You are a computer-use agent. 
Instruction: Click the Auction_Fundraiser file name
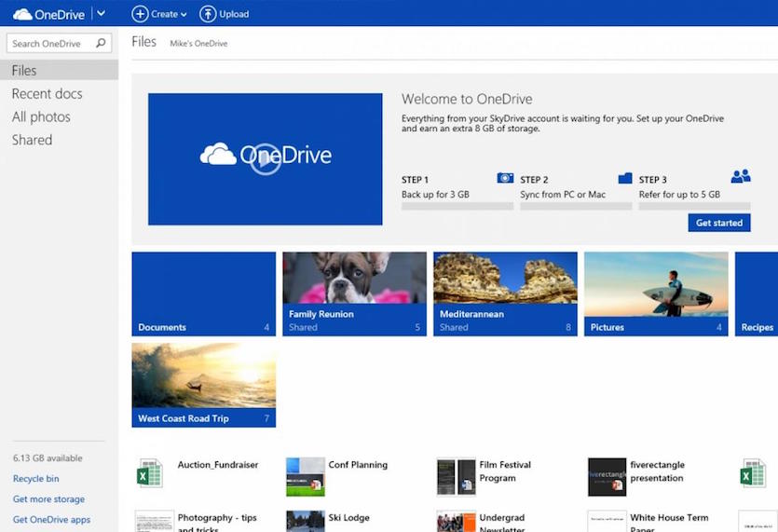pos(218,465)
